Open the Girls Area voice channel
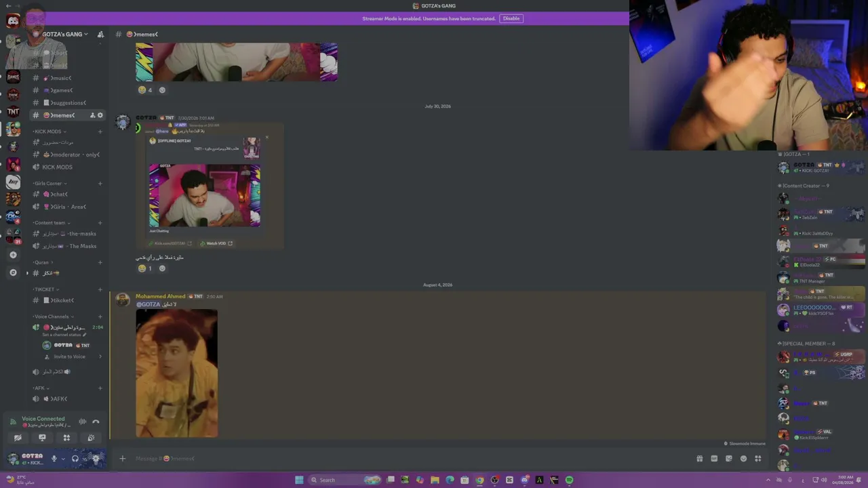Image resolution: width=868 pixels, height=488 pixels. 68,207
